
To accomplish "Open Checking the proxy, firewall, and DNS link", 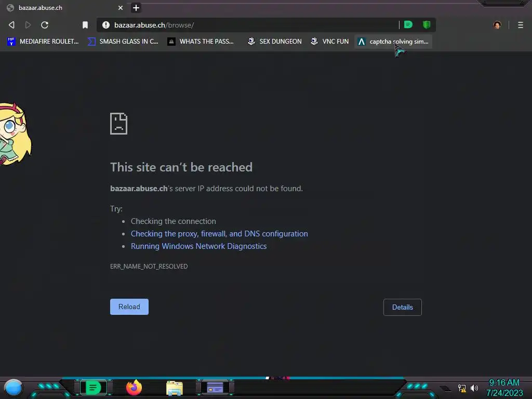I will (x=219, y=234).
